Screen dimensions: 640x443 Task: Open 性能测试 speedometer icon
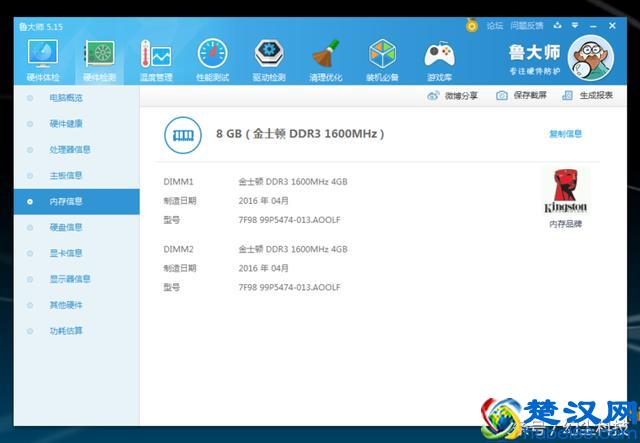tap(212, 59)
